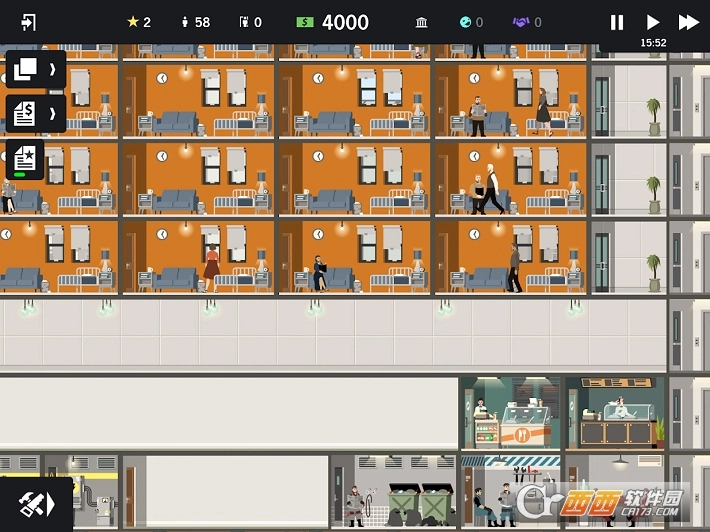Pause the game simulation
The height and width of the screenshot is (532, 710).
(x=617, y=22)
